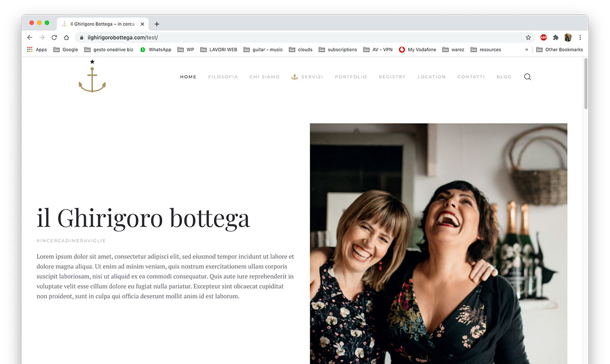Open the guitar - music bookmarks folder
Screen dimensions: 610x364
click(x=263, y=50)
